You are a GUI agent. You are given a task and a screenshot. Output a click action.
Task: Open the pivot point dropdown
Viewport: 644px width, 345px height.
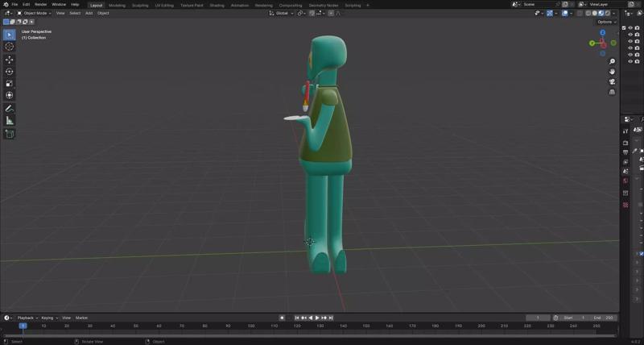pos(302,13)
